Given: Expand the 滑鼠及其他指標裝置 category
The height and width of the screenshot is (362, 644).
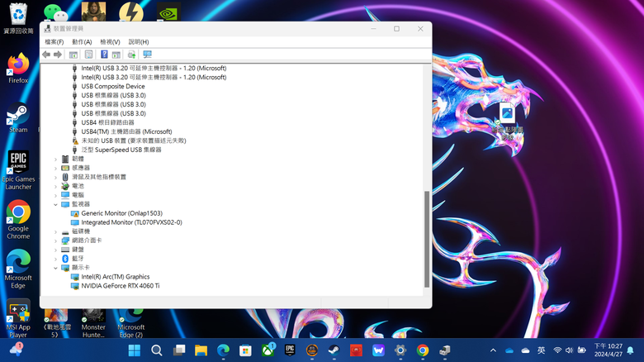Looking at the screenshot, I should [55, 177].
